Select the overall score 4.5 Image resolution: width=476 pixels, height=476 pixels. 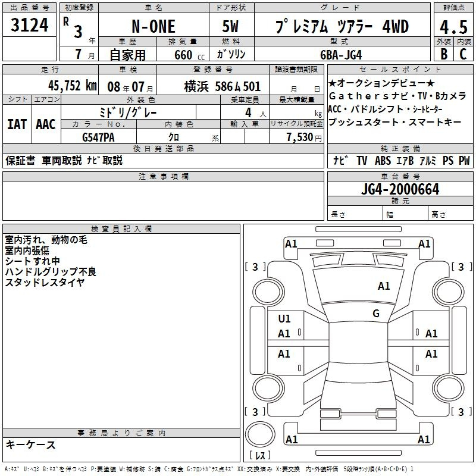tap(453, 26)
